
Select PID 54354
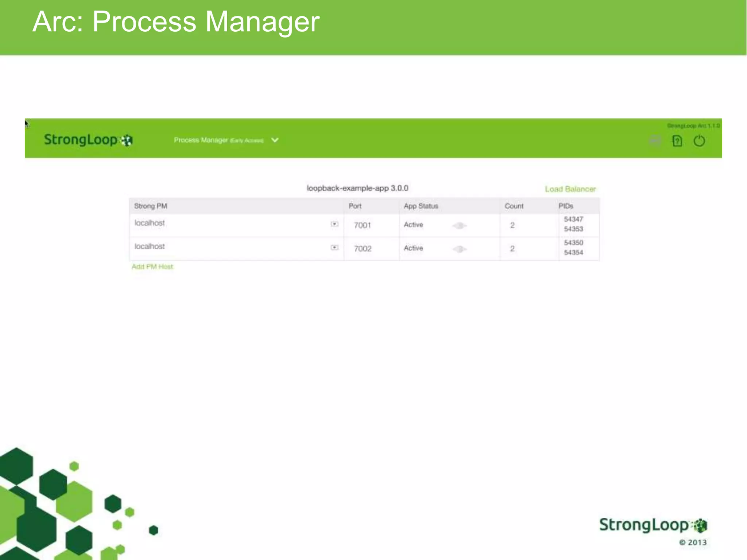coord(573,252)
